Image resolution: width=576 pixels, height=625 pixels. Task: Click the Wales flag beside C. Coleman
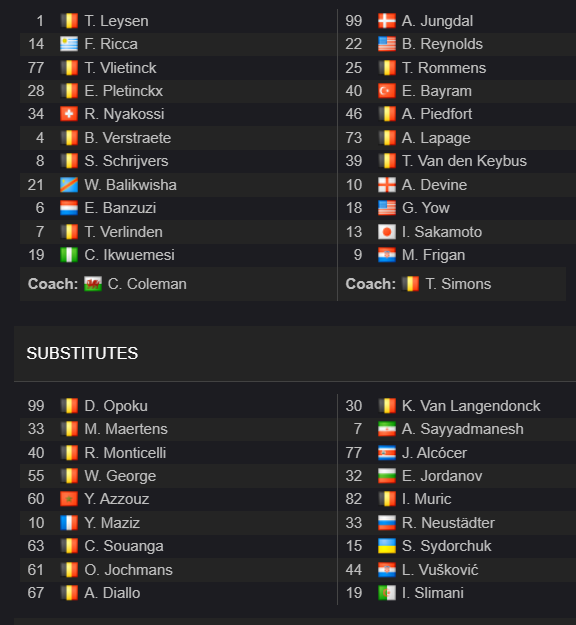pos(93,284)
